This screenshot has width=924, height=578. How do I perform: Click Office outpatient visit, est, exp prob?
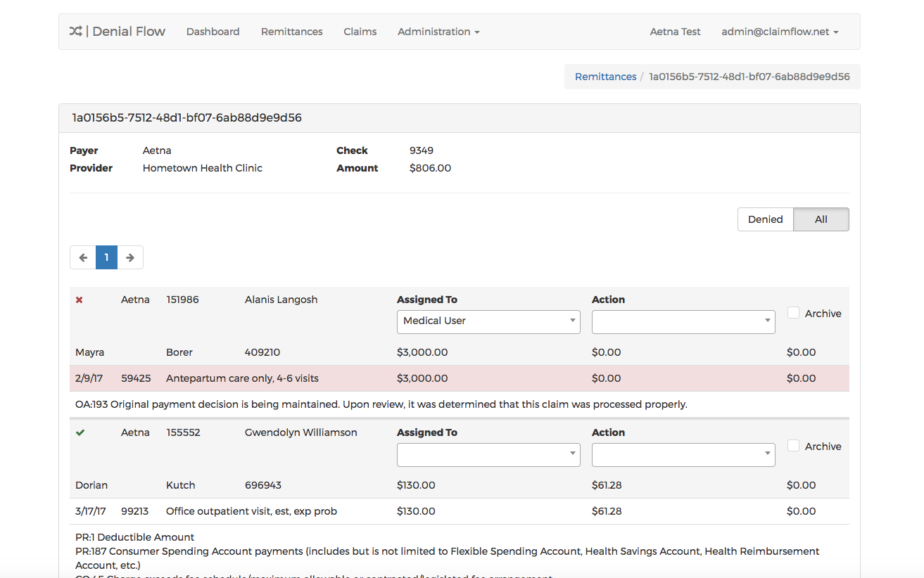click(251, 511)
